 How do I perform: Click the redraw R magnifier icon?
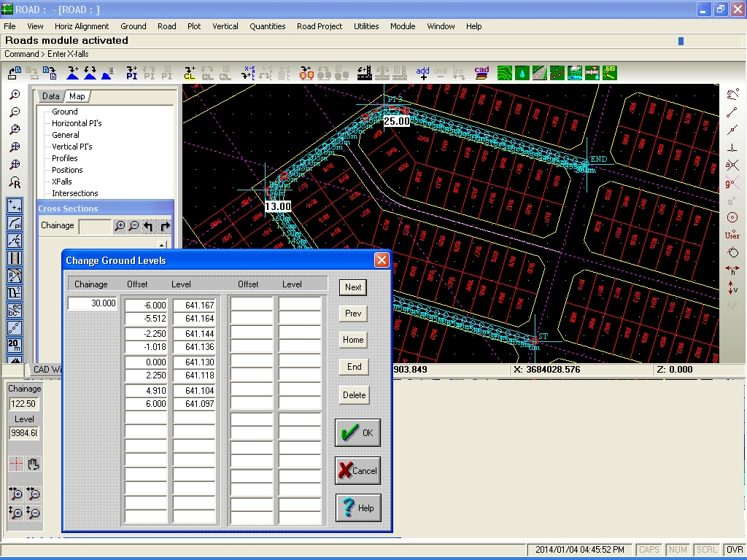click(15, 182)
